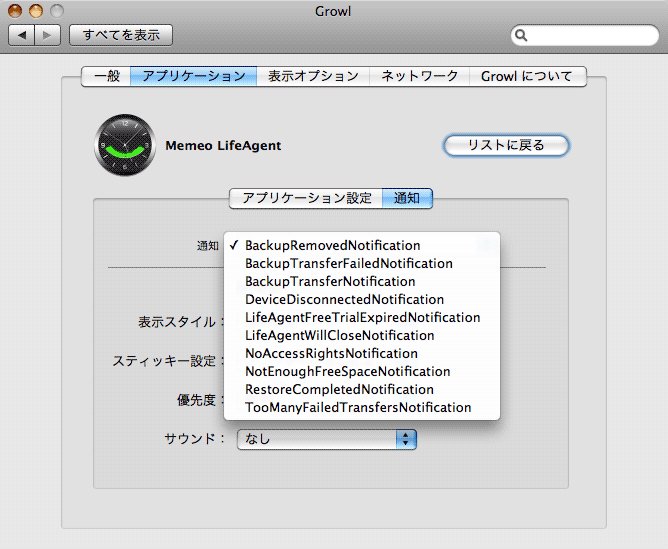
Task: Click the search field in toolbar
Action: pyautogui.click(x=585, y=35)
